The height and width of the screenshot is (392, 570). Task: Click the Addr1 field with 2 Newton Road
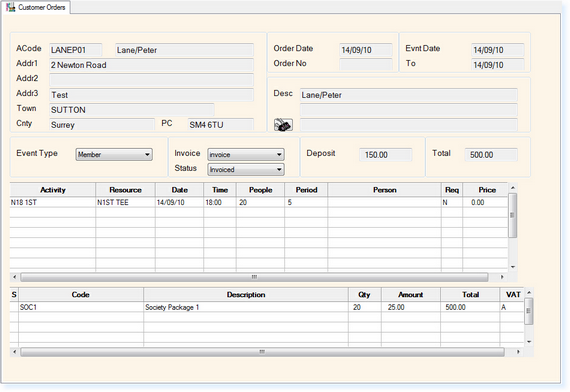click(x=151, y=65)
